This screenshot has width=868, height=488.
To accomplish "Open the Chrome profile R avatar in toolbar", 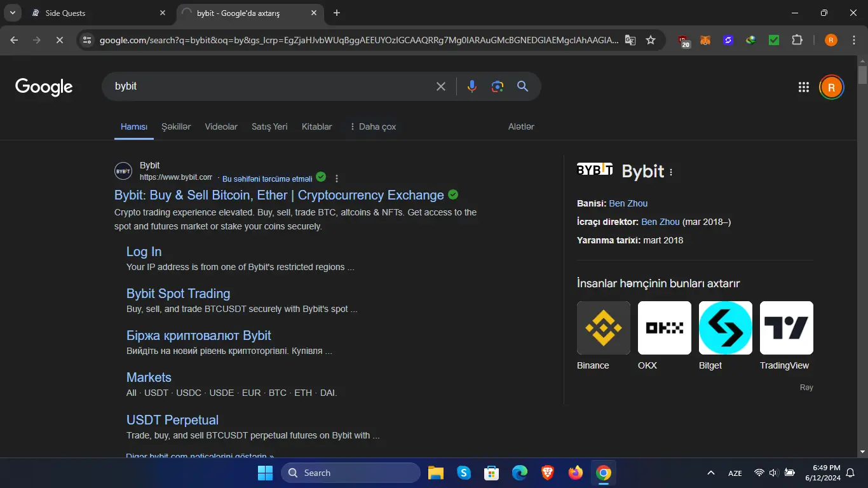I will 831,40.
